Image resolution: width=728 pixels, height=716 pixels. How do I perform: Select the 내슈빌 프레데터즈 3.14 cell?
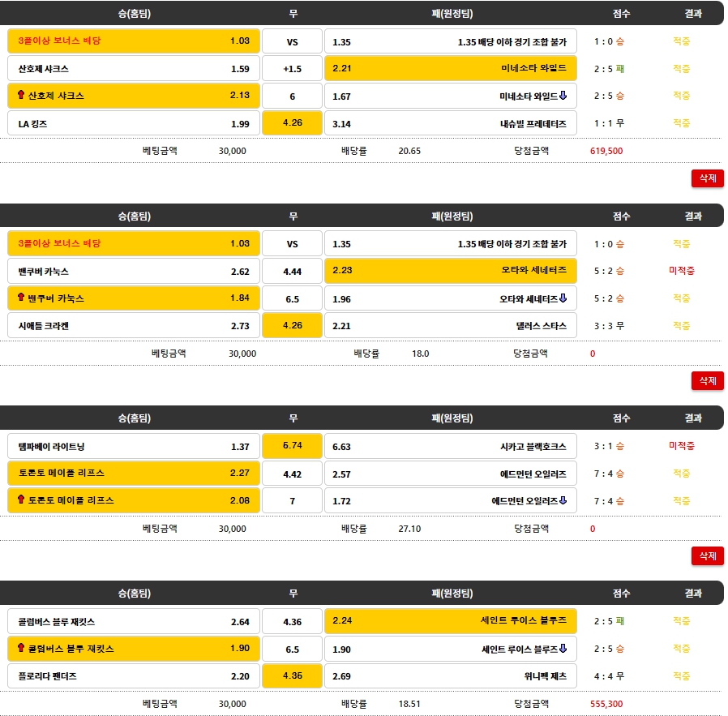pyautogui.click(x=451, y=123)
